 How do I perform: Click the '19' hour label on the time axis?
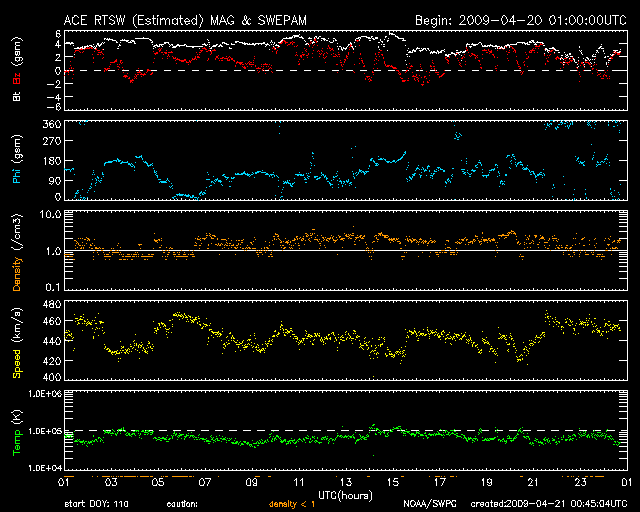(487, 483)
